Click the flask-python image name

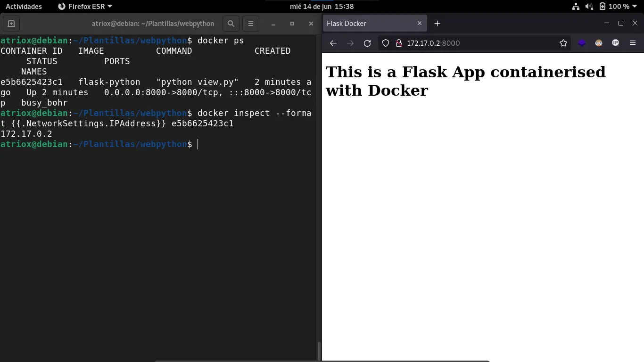click(109, 82)
